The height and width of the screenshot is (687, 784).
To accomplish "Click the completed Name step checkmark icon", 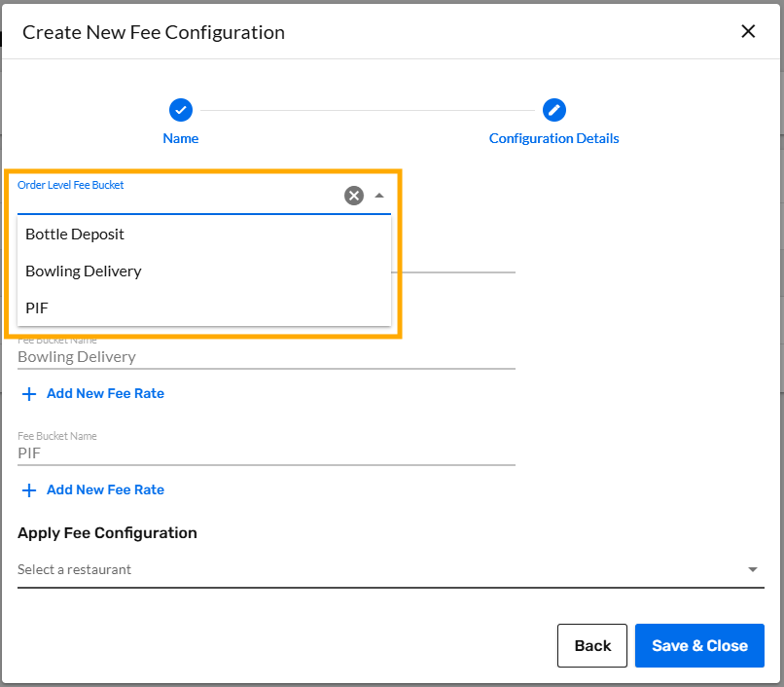I will [181, 110].
